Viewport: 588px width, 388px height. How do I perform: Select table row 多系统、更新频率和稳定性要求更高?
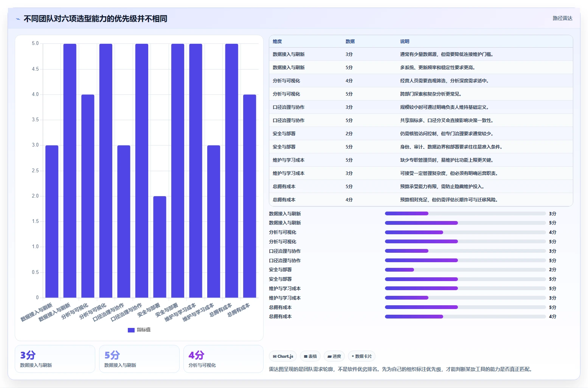(x=421, y=68)
